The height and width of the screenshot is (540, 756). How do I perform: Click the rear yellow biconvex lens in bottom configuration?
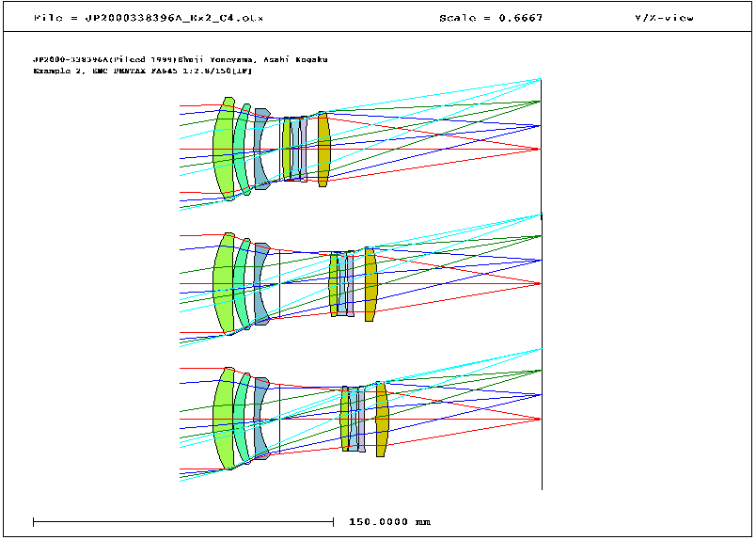pos(382,419)
